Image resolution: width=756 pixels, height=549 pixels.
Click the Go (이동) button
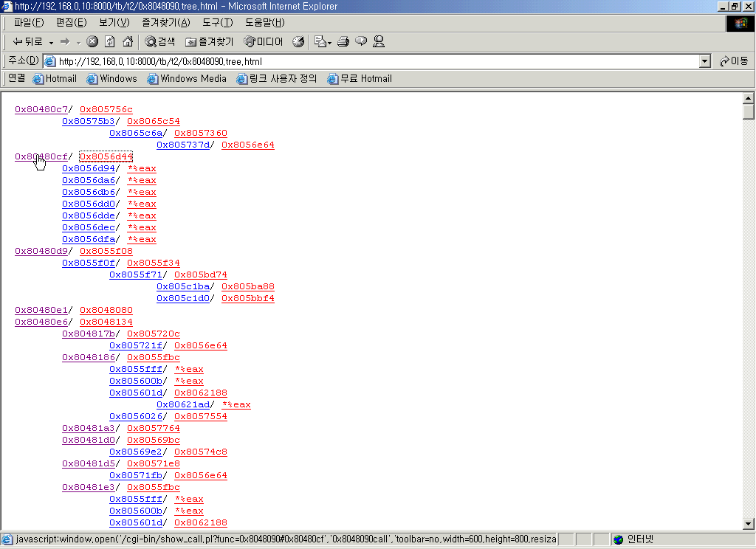734,61
